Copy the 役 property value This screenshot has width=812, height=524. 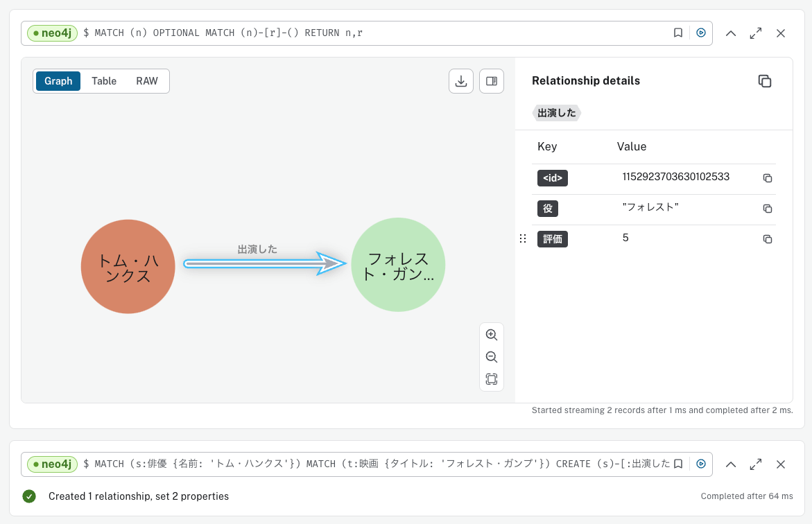(x=768, y=209)
